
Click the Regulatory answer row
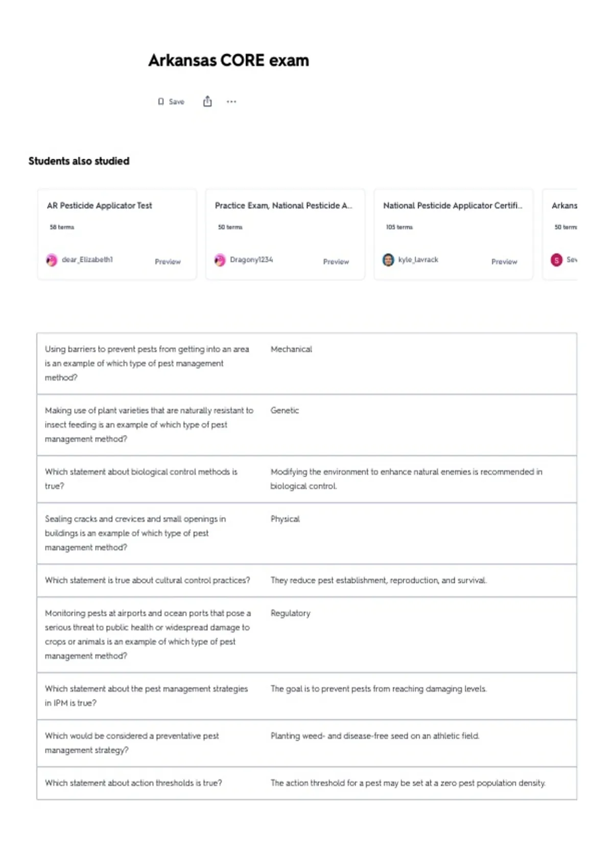tap(306, 635)
